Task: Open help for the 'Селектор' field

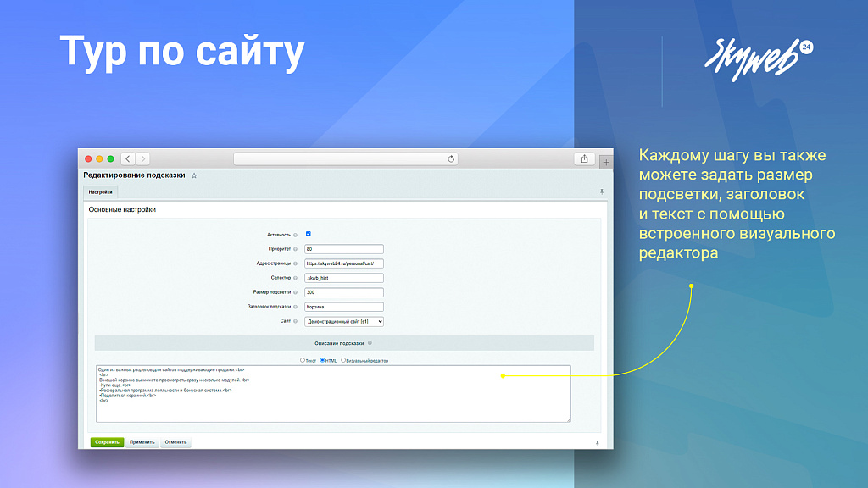Action: [295, 278]
